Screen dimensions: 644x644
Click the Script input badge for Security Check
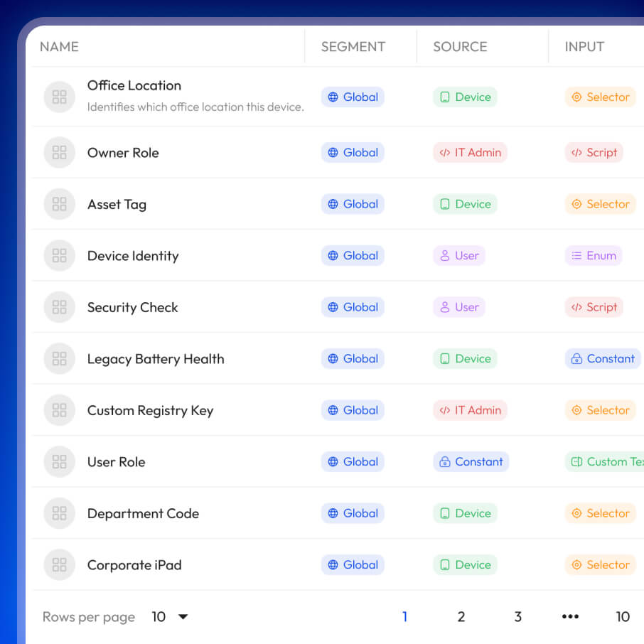click(x=594, y=307)
